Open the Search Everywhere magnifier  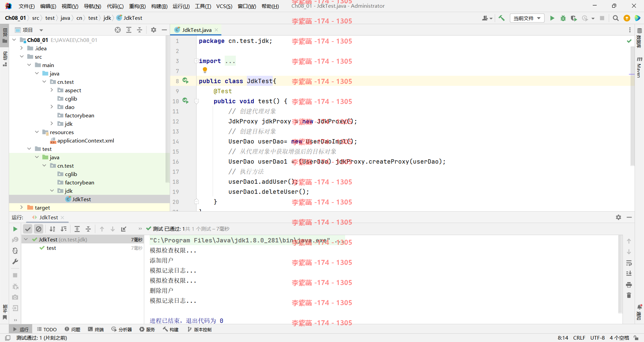(616, 18)
